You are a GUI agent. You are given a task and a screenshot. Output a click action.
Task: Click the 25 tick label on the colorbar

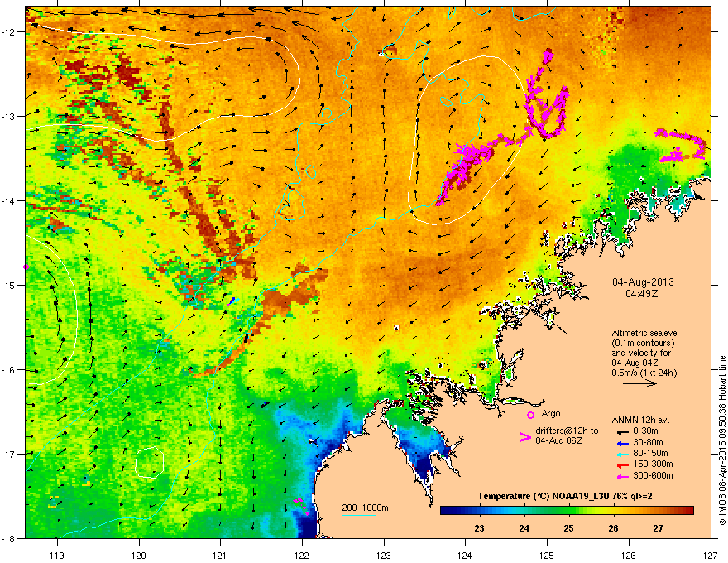click(x=569, y=528)
